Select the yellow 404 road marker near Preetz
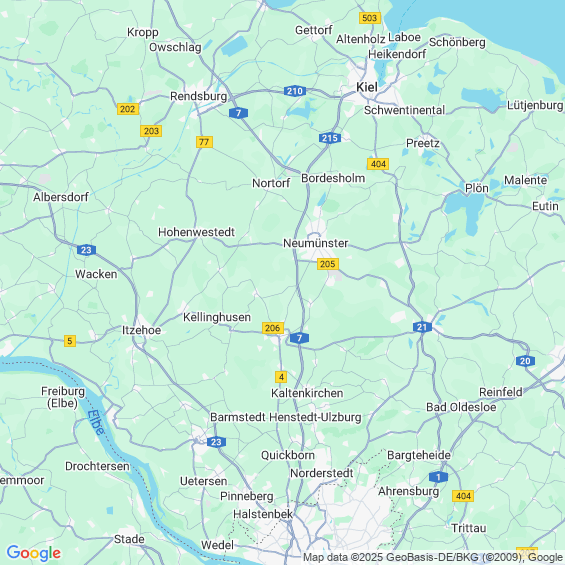Image resolution: width=565 pixels, height=565 pixels. click(378, 164)
